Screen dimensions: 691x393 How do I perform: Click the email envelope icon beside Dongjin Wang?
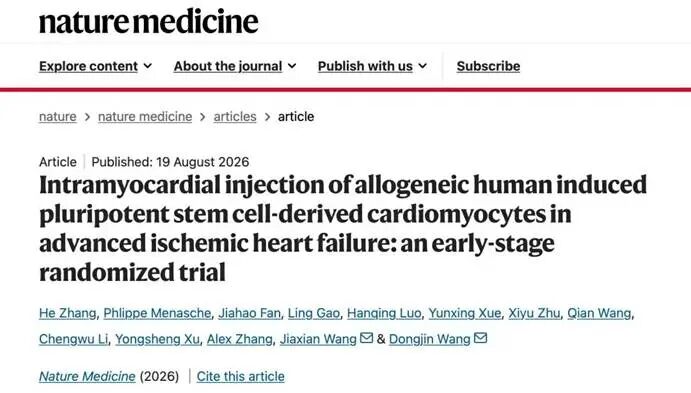pyautogui.click(x=480, y=338)
